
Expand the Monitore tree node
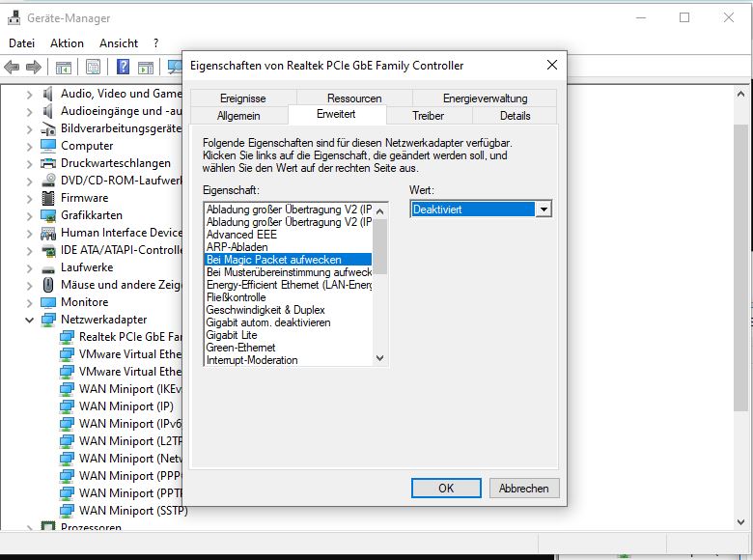(29, 303)
